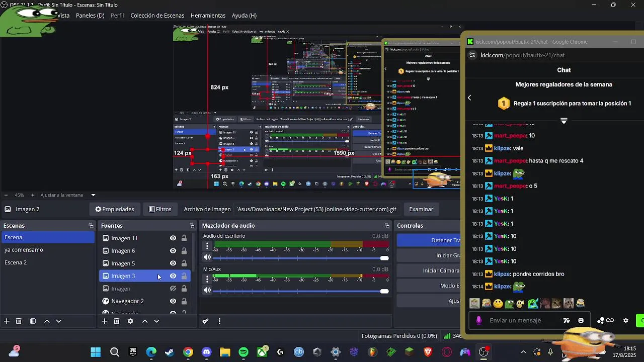Screen dimensions: 644x362
Task: Open Spotify from the taskbar
Action: pyautogui.click(x=244, y=352)
